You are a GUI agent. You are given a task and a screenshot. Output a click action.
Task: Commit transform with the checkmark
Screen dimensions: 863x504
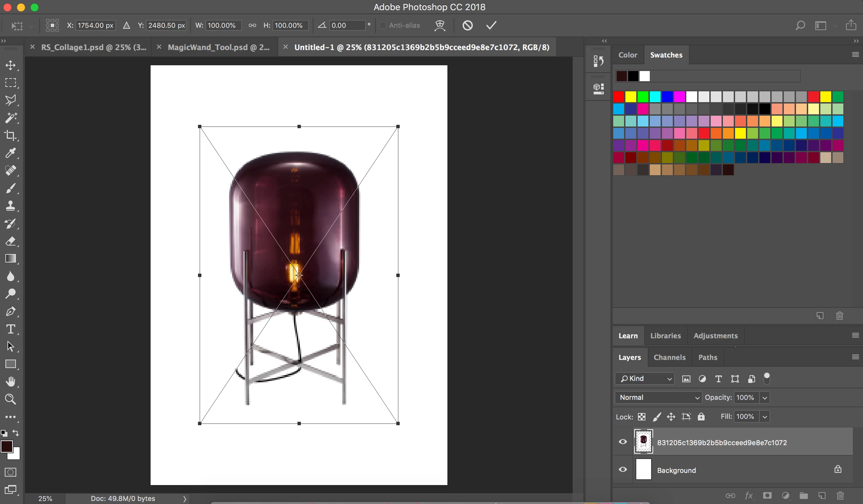tap(491, 25)
